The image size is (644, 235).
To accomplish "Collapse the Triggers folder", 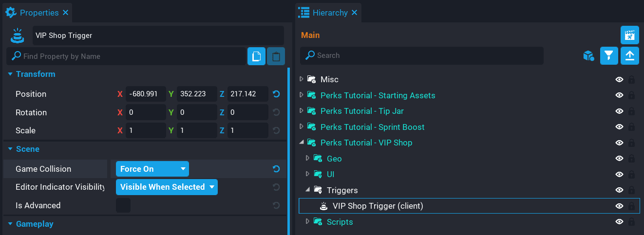I will point(307,190).
